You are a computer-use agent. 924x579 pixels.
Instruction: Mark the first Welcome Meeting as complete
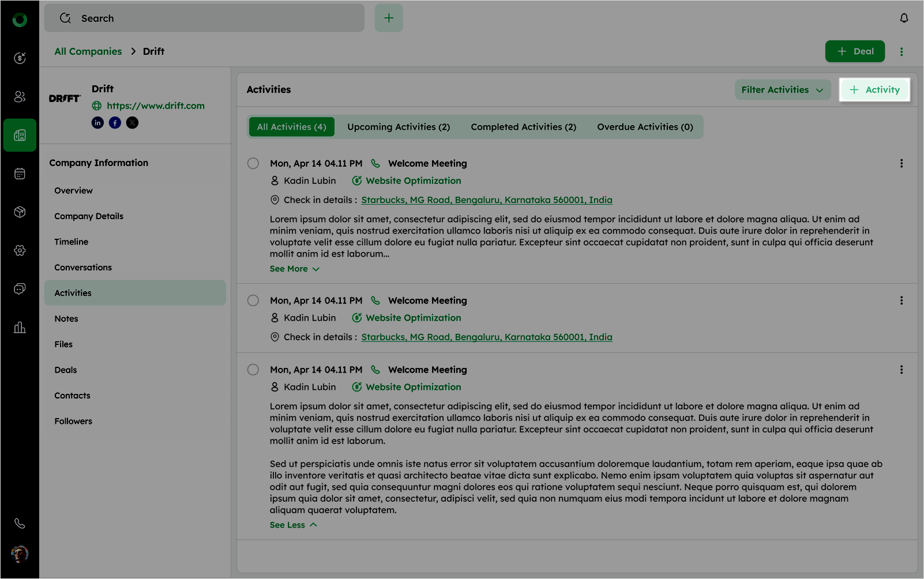(x=253, y=163)
